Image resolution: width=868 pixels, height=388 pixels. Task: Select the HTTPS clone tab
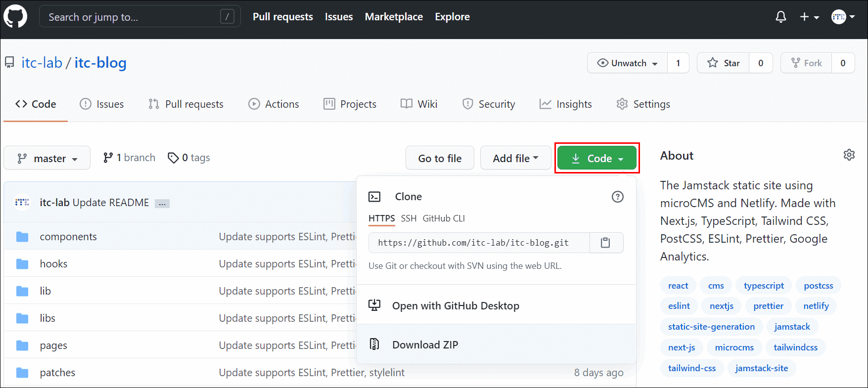[382, 218]
